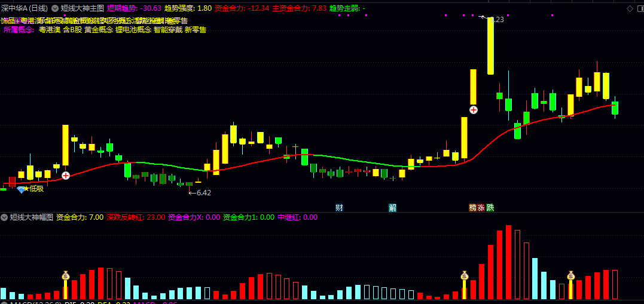Select the last green candle on the right
The width and height of the screenshot is (644, 304).
pos(615,108)
